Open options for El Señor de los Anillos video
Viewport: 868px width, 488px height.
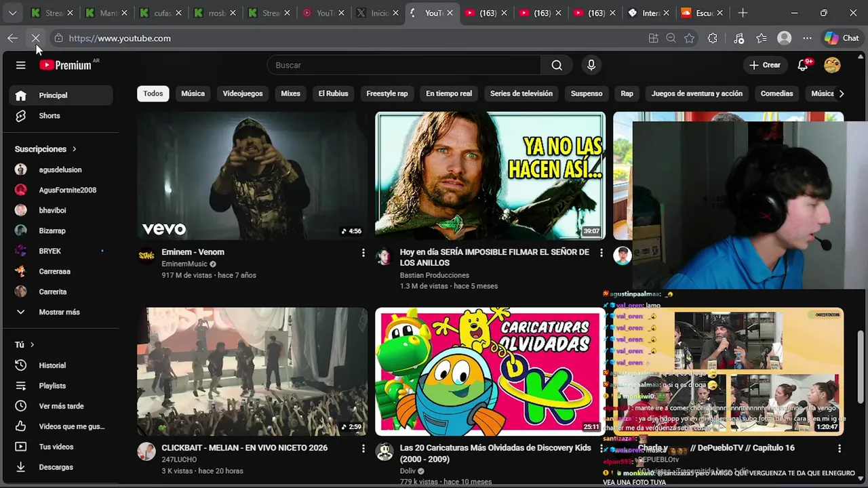(x=601, y=253)
